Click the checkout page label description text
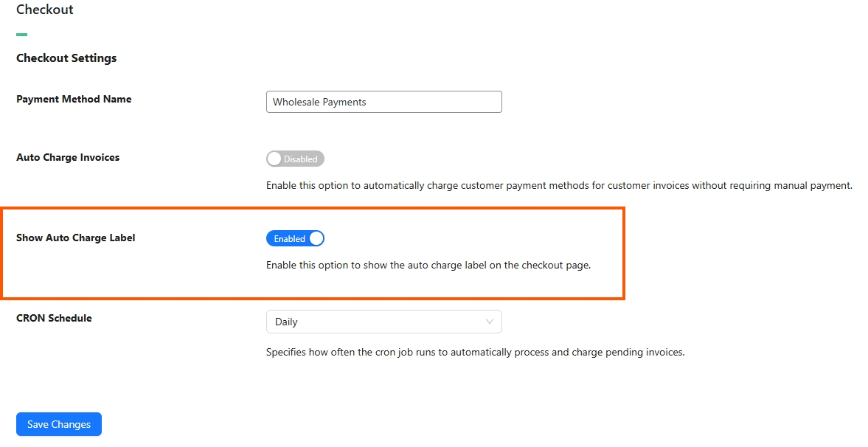 point(428,266)
